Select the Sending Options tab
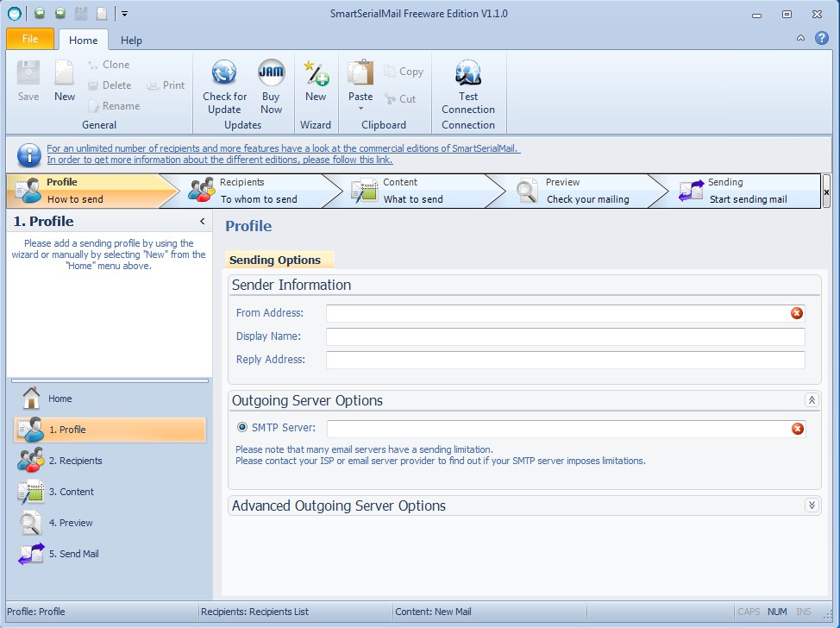This screenshot has height=628, width=840. tap(275, 261)
